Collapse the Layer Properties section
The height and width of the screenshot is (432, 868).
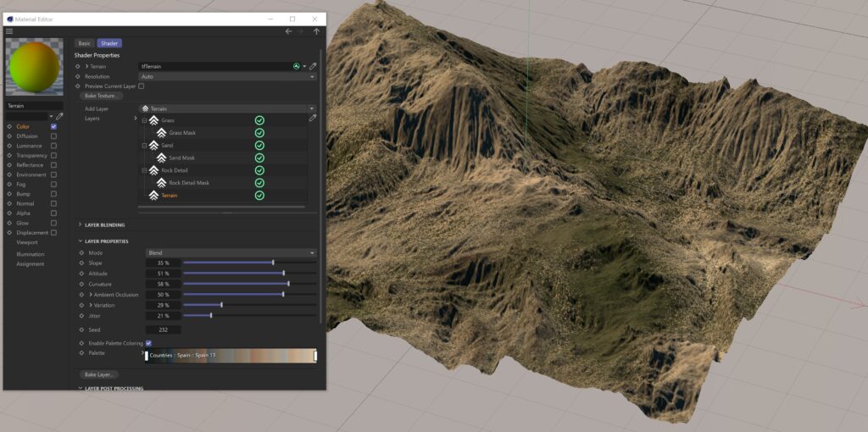point(80,241)
